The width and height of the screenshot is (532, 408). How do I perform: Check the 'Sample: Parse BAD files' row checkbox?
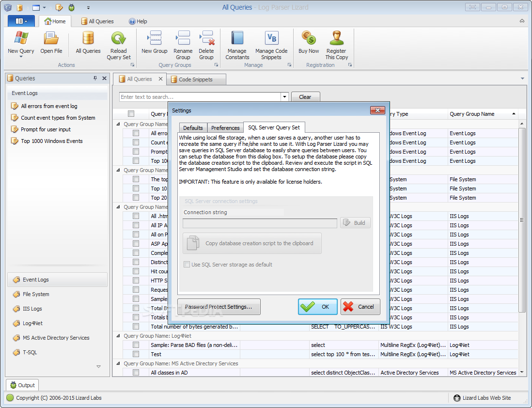tap(136, 345)
